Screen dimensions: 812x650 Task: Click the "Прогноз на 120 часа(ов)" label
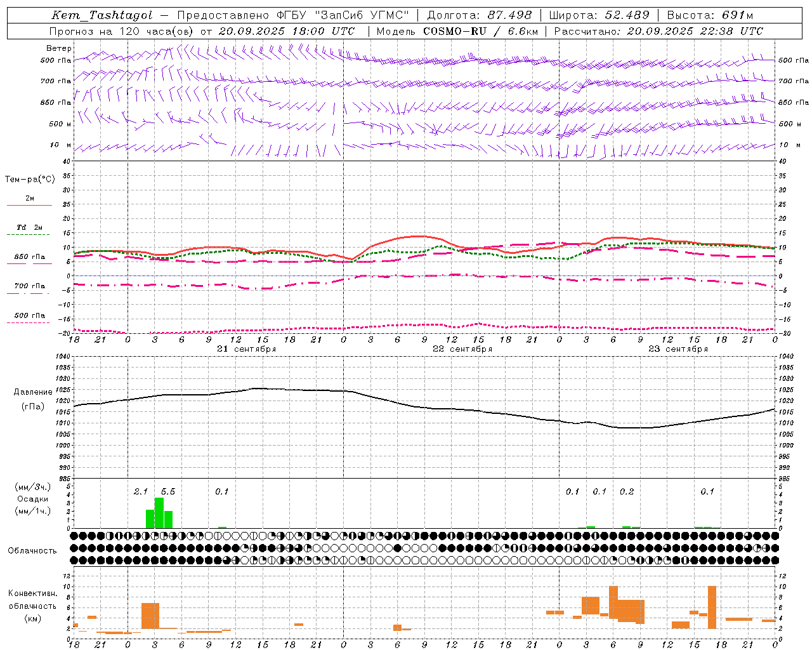[122, 31]
